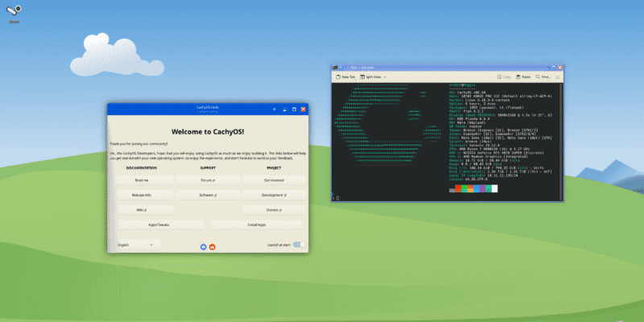644x322 pixels.
Task: Click the "WM: KWin (Wayland)" terminal line
Action: click(x=469, y=123)
